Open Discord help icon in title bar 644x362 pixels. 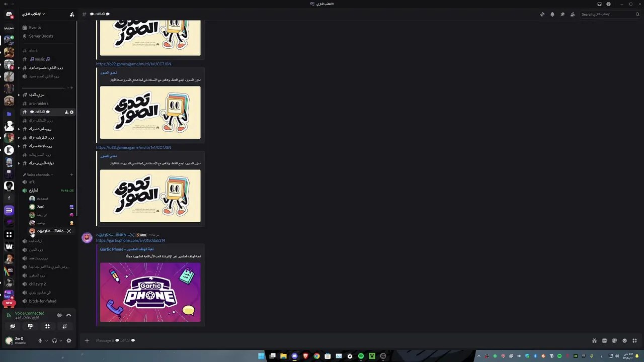pyautogui.click(x=608, y=4)
